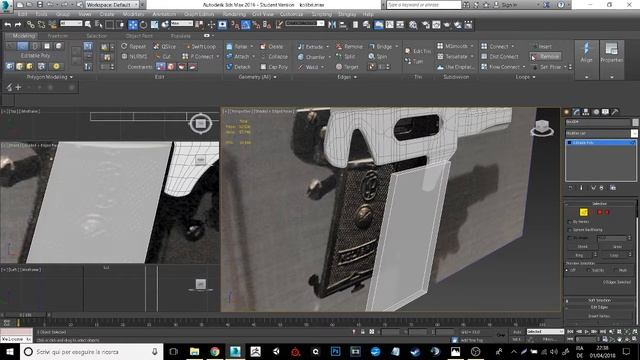Click the ViewCube in perspective viewport
This screenshot has height=360, width=640.
(x=542, y=128)
